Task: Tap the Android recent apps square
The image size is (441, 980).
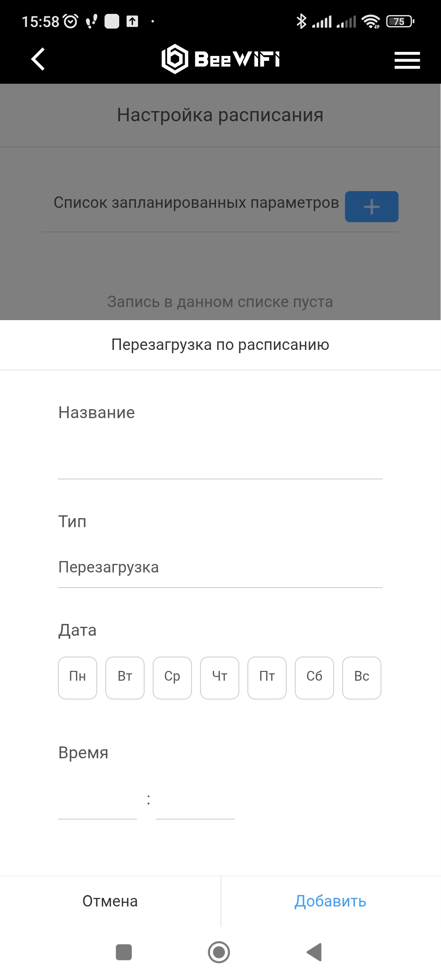Action: tap(124, 952)
